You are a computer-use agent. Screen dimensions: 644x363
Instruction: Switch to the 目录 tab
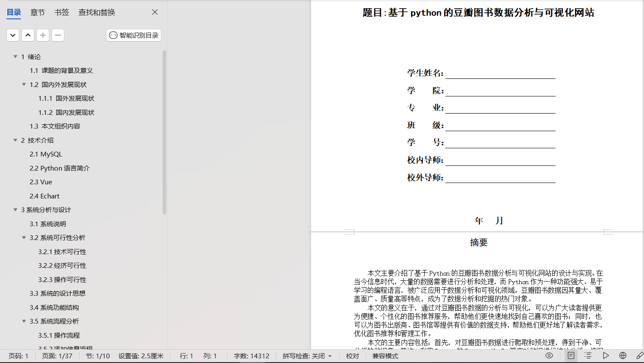tap(14, 12)
